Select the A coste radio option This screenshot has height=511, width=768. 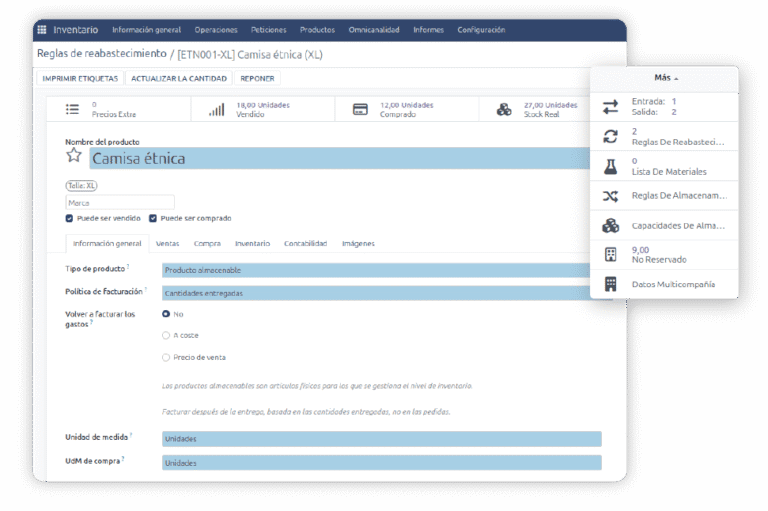(x=166, y=335)
